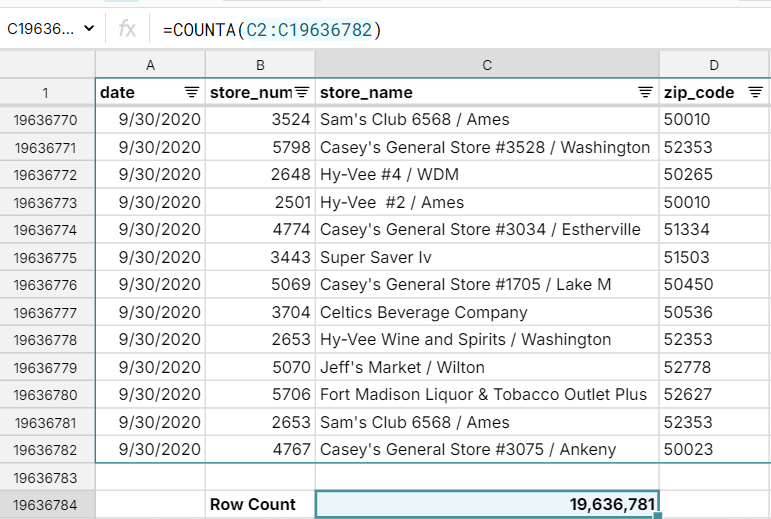Expand the Name Box dropdown arrow
Screen dimensions: 771x519
pyautogui.click(x=89, y=30)
